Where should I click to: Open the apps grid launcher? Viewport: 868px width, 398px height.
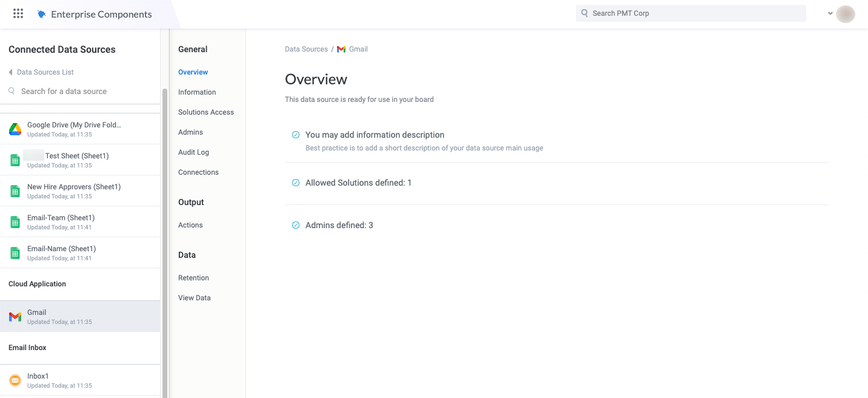coord(18,13)
